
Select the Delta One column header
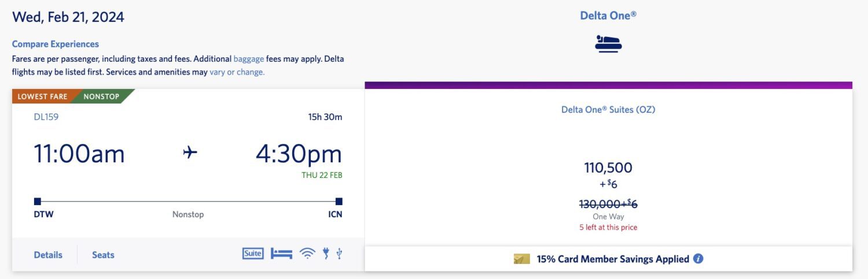608,16
